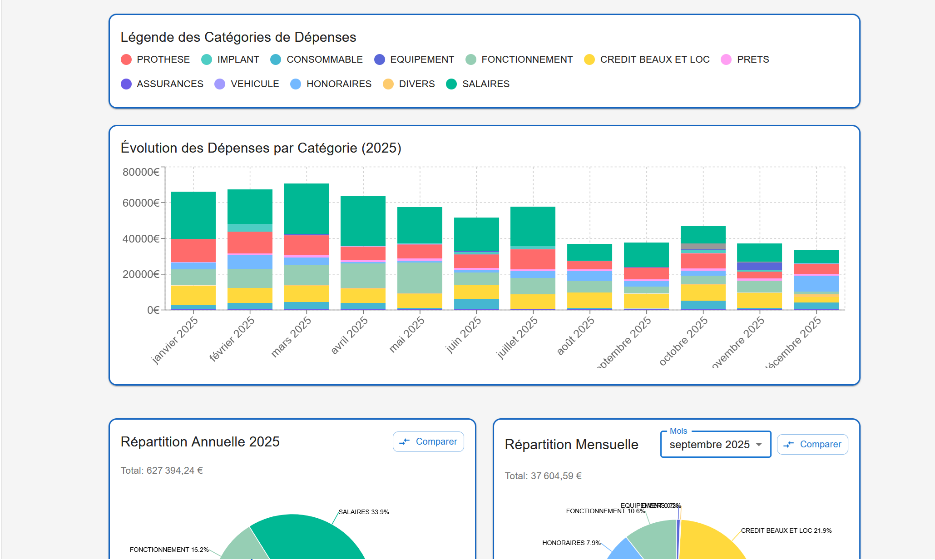Click the octobre 2025 SALAIRES bar segment
Viewport: 935px width, 560px height.
[x=703, y=234]
